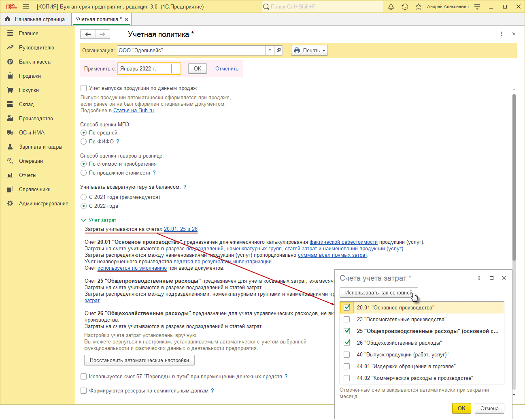
Task: Go back with the left arrow button
Action: pos(88,34)
